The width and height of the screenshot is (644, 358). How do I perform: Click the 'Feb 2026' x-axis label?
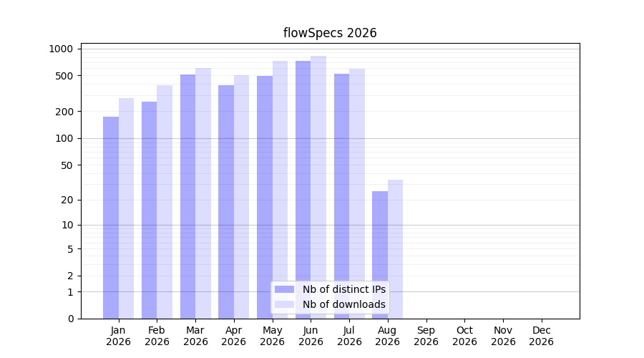157,336
